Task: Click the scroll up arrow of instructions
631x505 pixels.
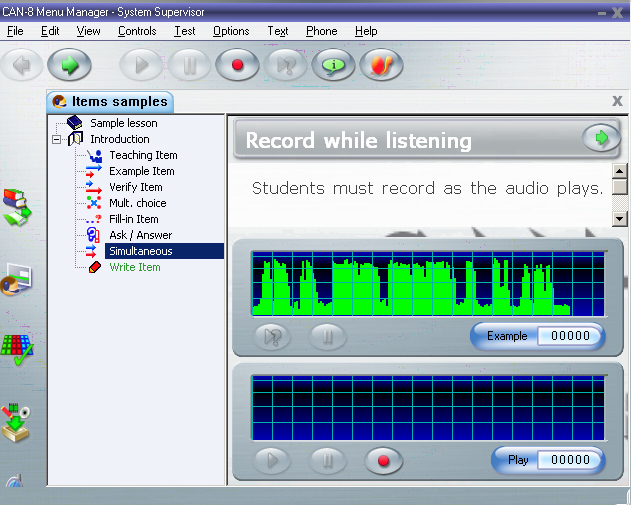Action: click(620, 171)
